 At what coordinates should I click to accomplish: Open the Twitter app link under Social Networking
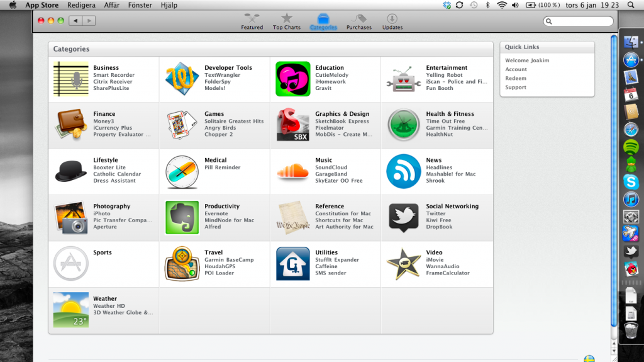point(436,213)
